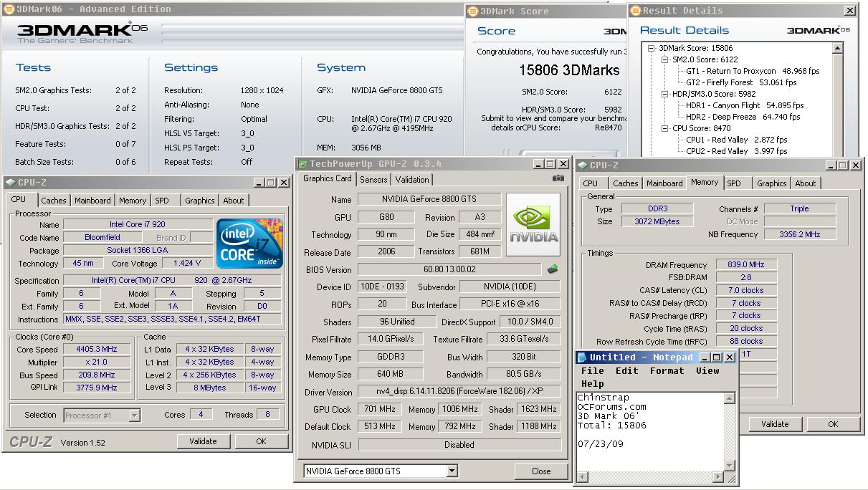This screenshot has height=490, width=868.
Task: Open Notepad File menu
Action: pyautogui.click(x=592, y=370)
